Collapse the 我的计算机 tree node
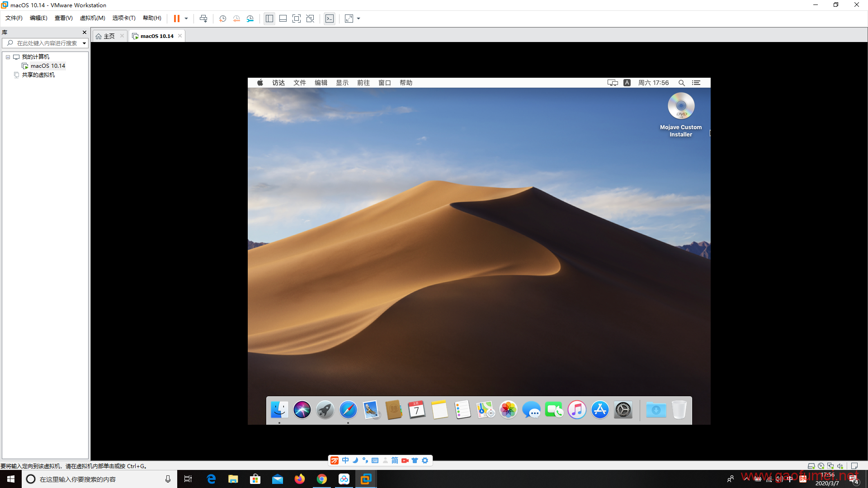868x488 pixels. [8, 57]
